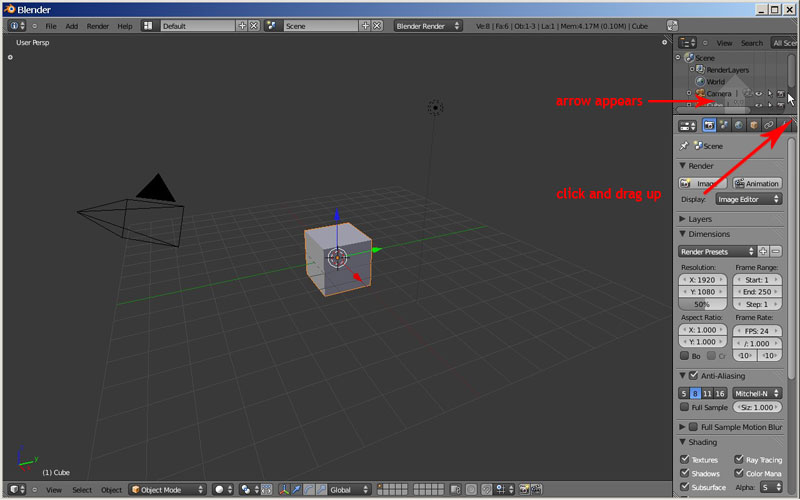This screenshot has width=800, height=500.
Task: Open the Render properties tab icon
Action: [709, 125]
